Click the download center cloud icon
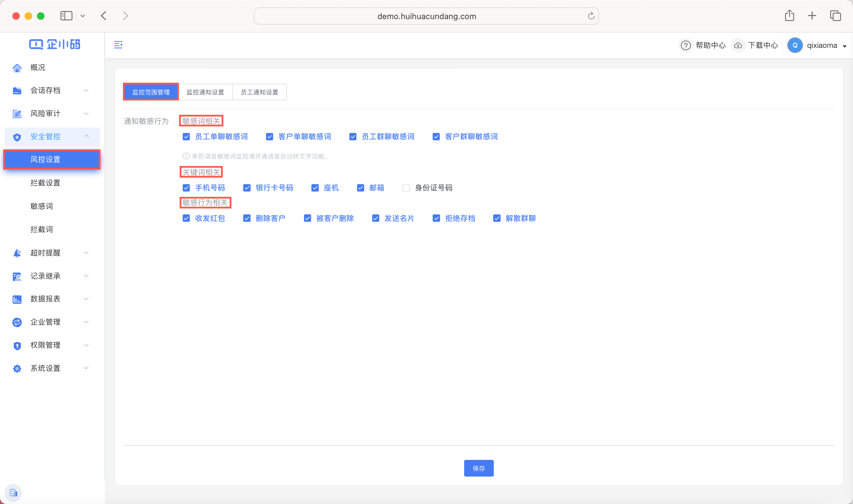This screenshot has height=504, width=853. point(738,46)
